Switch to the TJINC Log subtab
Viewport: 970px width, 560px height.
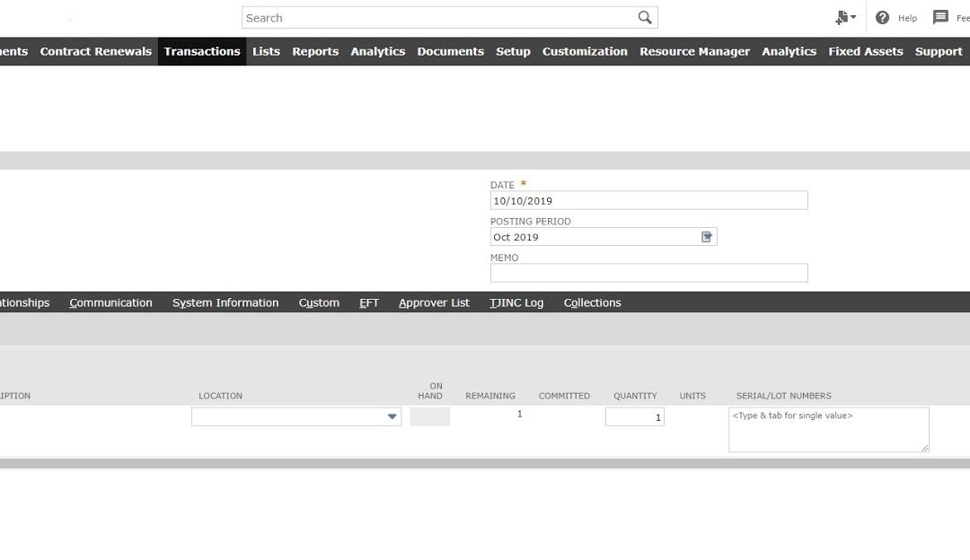516,302
